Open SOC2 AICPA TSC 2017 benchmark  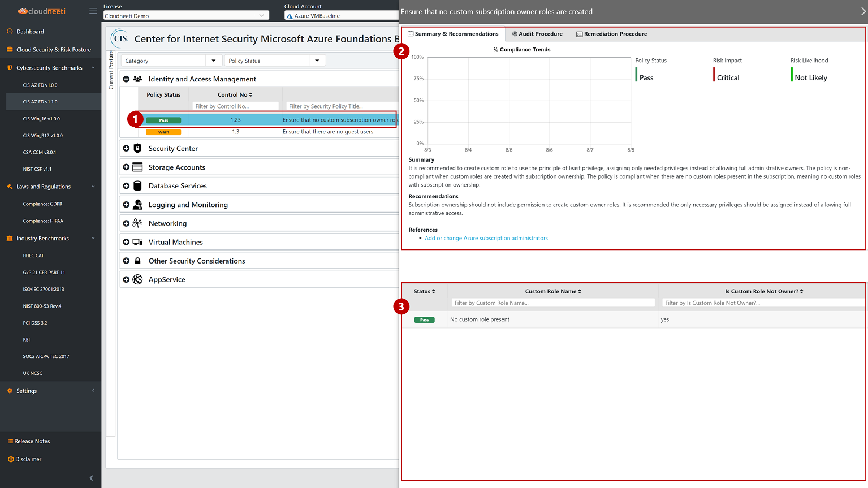(46, 357)
